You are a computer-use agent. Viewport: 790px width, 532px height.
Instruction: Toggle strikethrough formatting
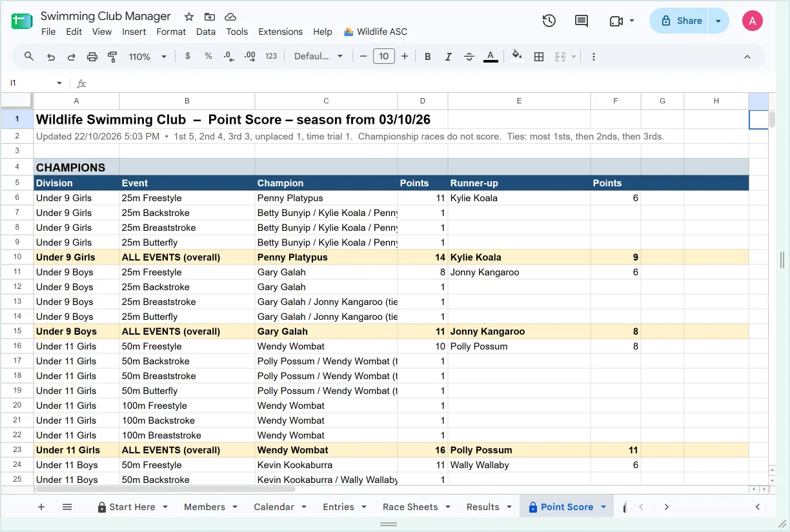(x=469, y=57)
